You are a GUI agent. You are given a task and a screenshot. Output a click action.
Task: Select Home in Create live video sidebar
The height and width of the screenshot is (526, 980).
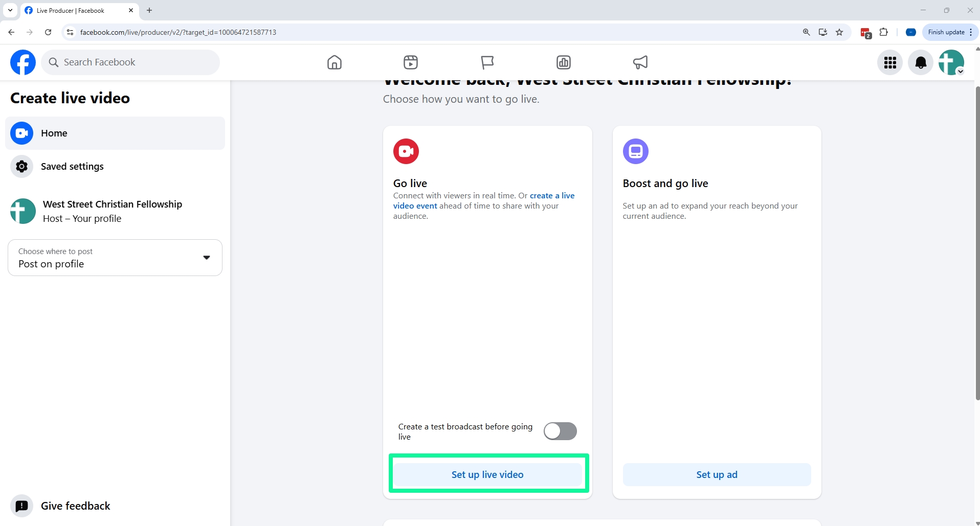click(x=115, y=133)
